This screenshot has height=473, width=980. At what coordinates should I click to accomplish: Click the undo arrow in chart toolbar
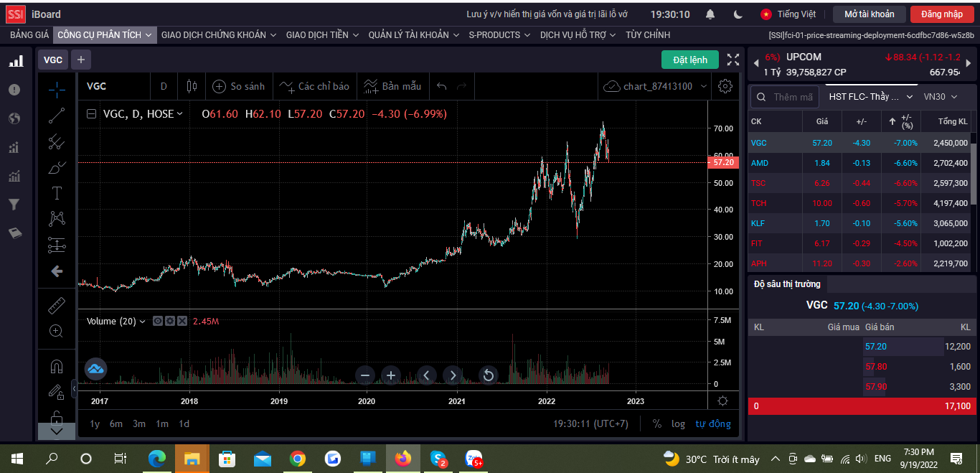coord(442,86)
